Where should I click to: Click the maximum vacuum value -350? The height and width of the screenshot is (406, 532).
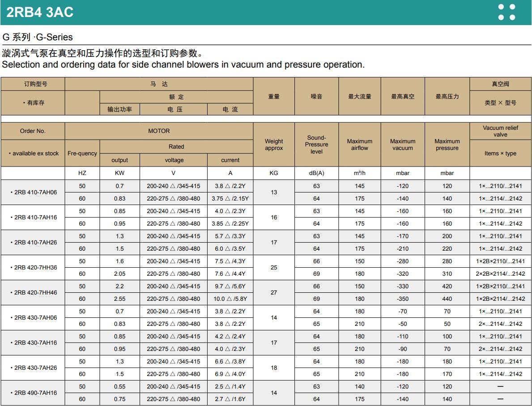click(x=403, y=299)
